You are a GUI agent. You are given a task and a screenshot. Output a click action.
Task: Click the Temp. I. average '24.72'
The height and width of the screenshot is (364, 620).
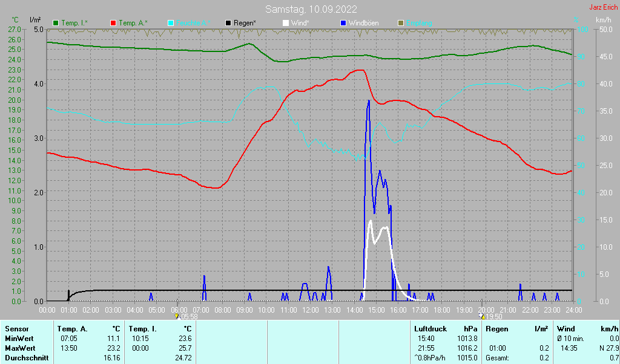point(183,358)
